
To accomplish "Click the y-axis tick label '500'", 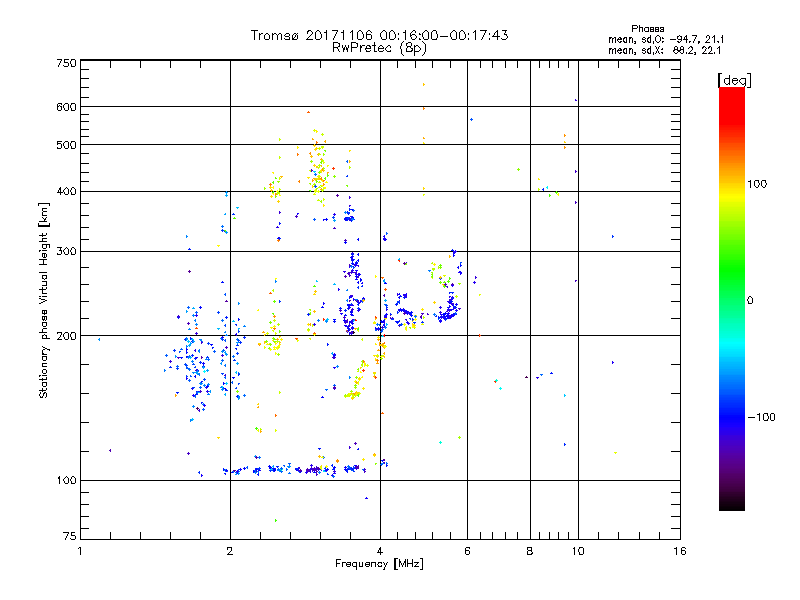I will pos(66,145).
